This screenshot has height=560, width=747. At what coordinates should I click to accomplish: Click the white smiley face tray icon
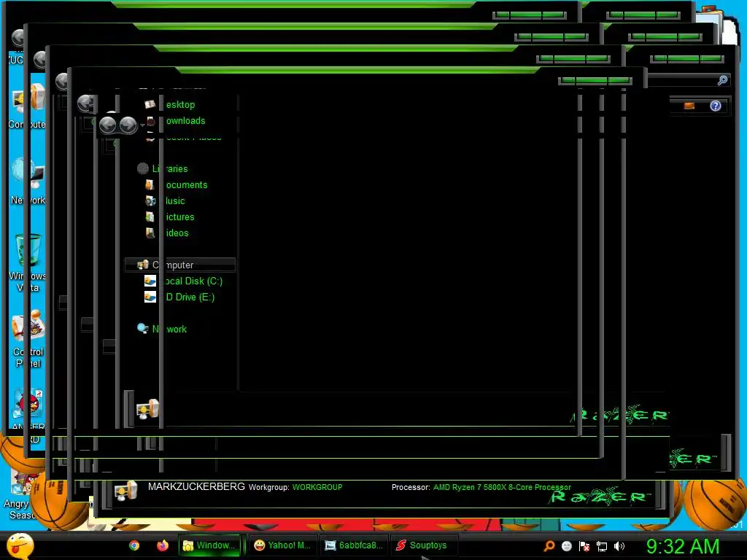(x=566, y=546)
